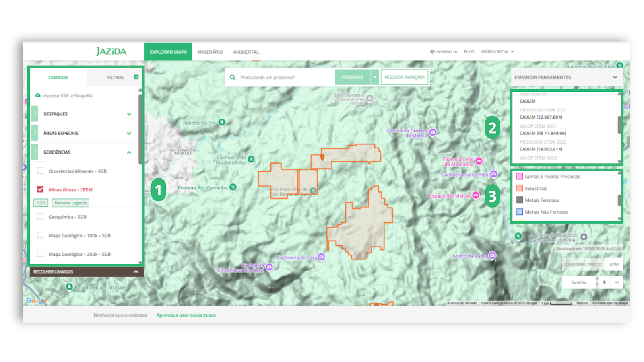This screenshot has height=362, width=644.
Task: Zoom in with the plus button
Action: click(604, 282)
